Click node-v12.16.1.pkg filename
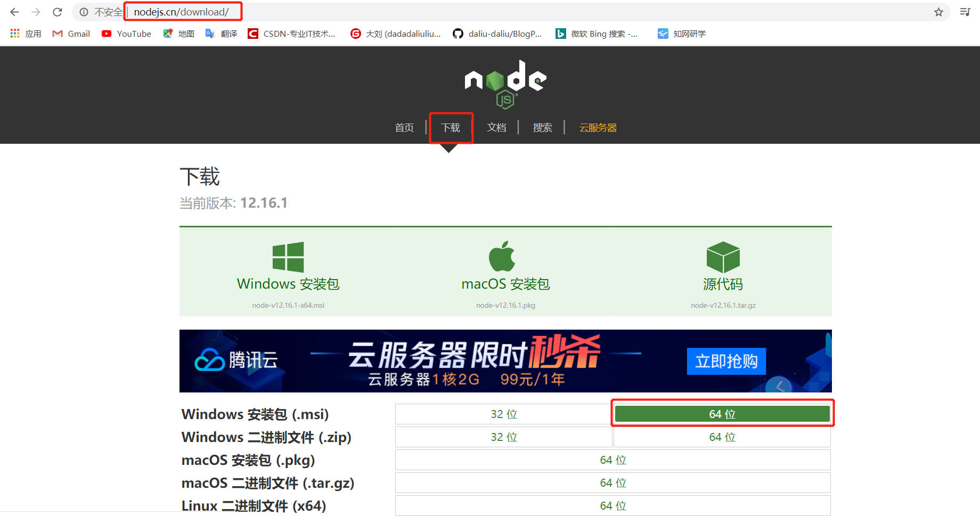980x516 pixels. pyautogui.click(x=505, y=305)
